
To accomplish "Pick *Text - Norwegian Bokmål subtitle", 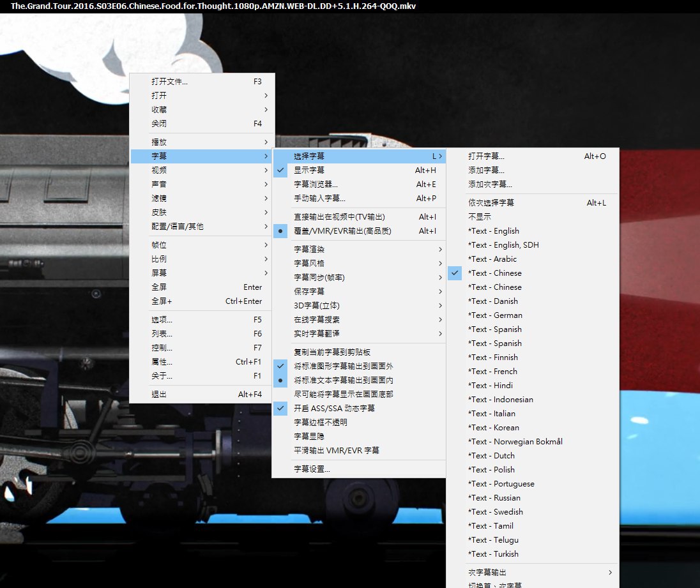I will [515, 442].
